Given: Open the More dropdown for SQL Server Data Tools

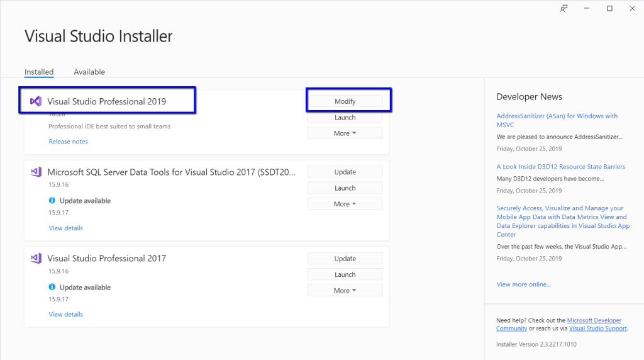Looking at the screenshot, I should tap(345, 204).
